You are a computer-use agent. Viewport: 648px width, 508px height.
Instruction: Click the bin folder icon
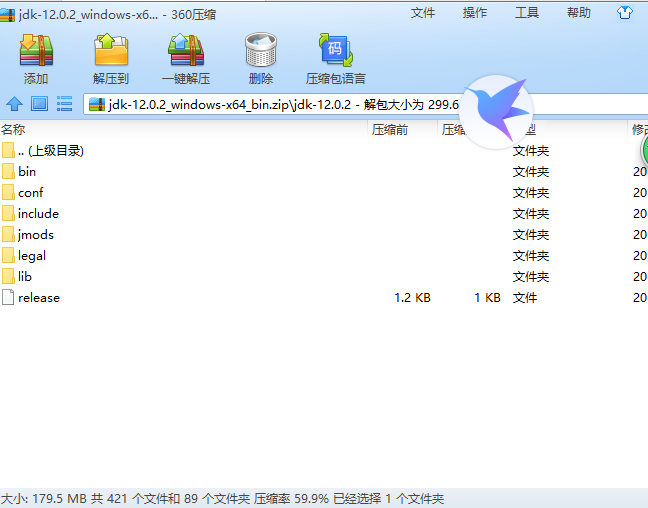point(8,172)
